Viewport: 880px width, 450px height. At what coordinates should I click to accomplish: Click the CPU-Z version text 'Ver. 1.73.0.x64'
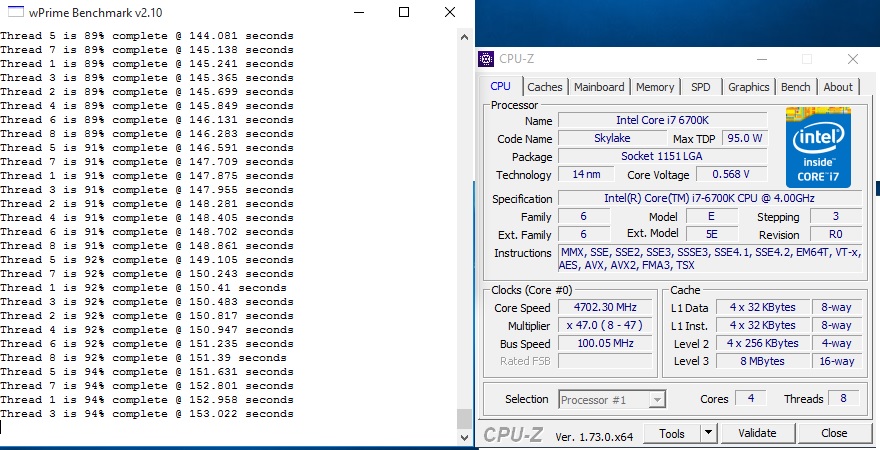coord(594,436)
